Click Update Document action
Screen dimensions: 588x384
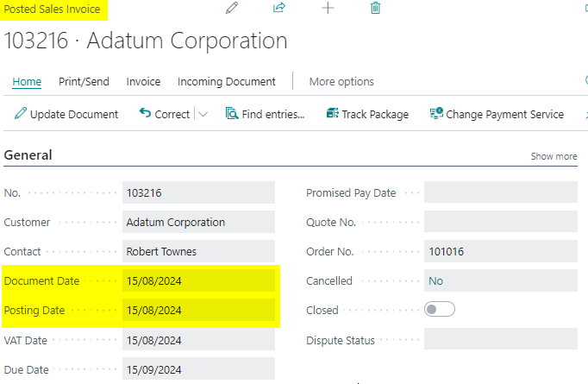[x=67, y=114]
